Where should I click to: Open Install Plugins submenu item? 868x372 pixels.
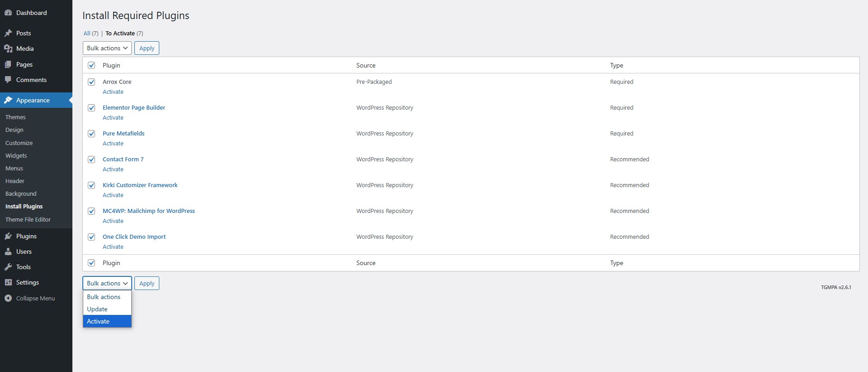24,206
